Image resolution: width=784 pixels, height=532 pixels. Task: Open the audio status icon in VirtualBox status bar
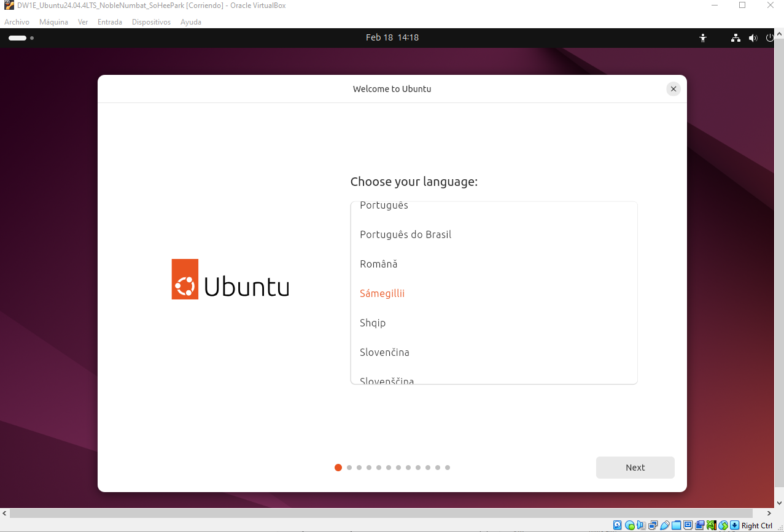coord(641,525)
